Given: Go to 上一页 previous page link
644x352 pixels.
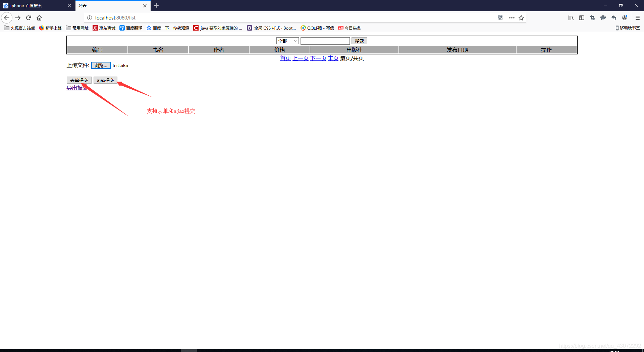Looking at the screenshot, I should [x=301, y=58].
